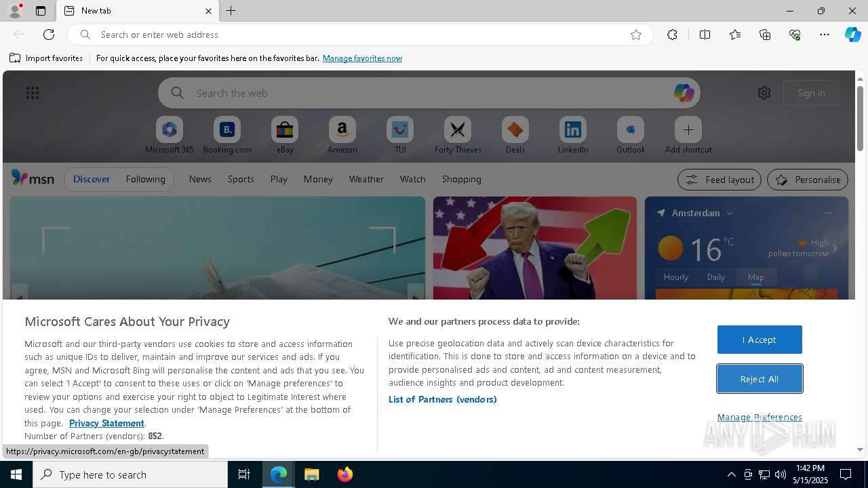Open Manage Preferences link
Image resolution: width=868 pixels, height=488 pixels.
pyautogui.click(x=759, y=417)
